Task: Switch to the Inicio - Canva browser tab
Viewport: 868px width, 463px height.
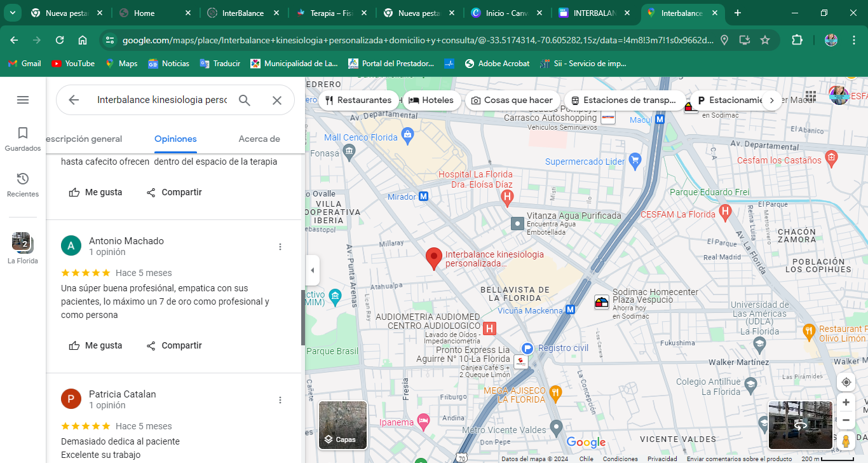Action: 508,13
